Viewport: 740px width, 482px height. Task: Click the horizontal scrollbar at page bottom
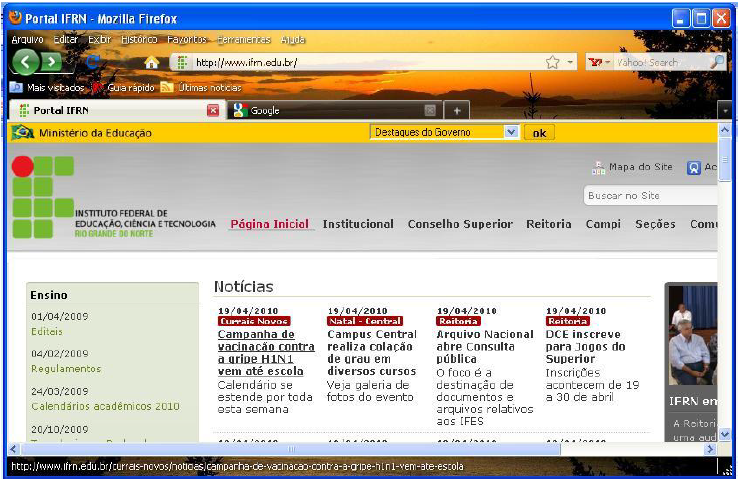click(x=290, y=449)
